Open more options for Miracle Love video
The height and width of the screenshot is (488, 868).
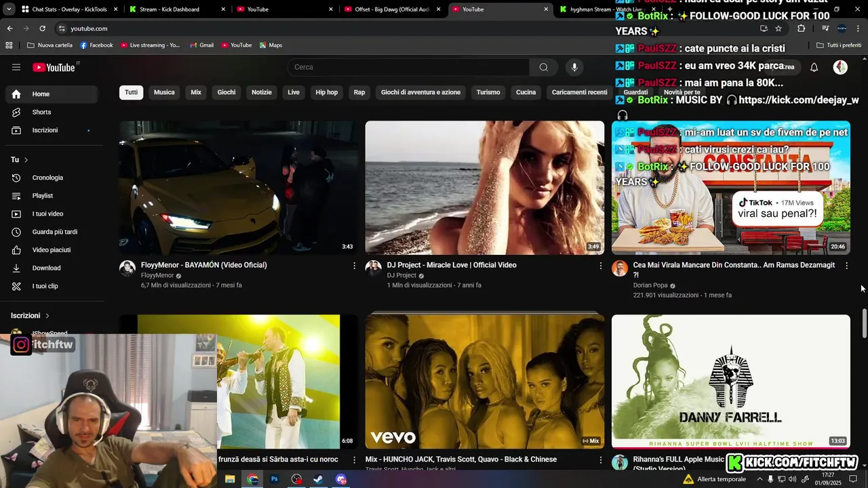click(x=600, y=266)
